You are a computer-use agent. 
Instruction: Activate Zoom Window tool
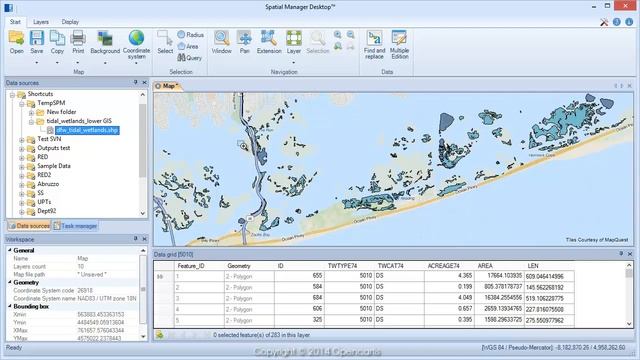pyautogui.click(x=222, y=42)
